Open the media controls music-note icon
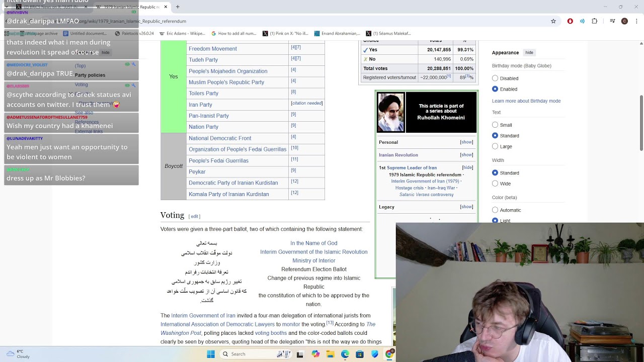The width and height of the screenshot is (644, 362). point(612,21)
